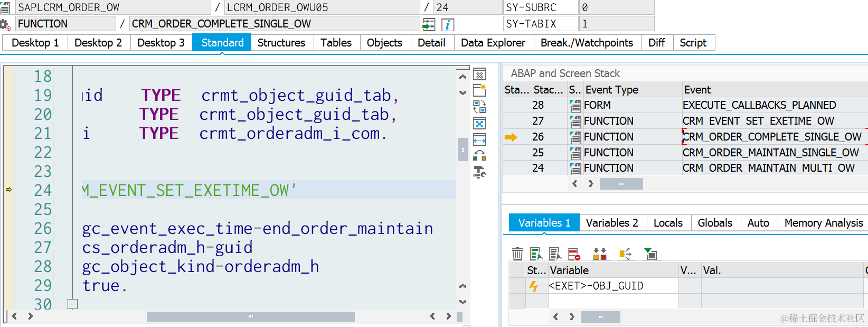Click the LCRM_ORDER_OWU05 include field

pos(322,7)
